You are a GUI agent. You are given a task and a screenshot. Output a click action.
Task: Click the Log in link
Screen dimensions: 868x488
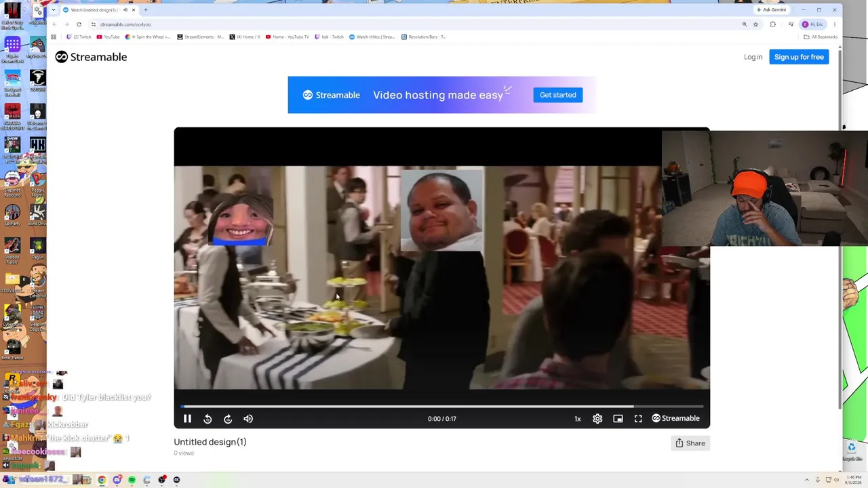(x=753, y=57)
